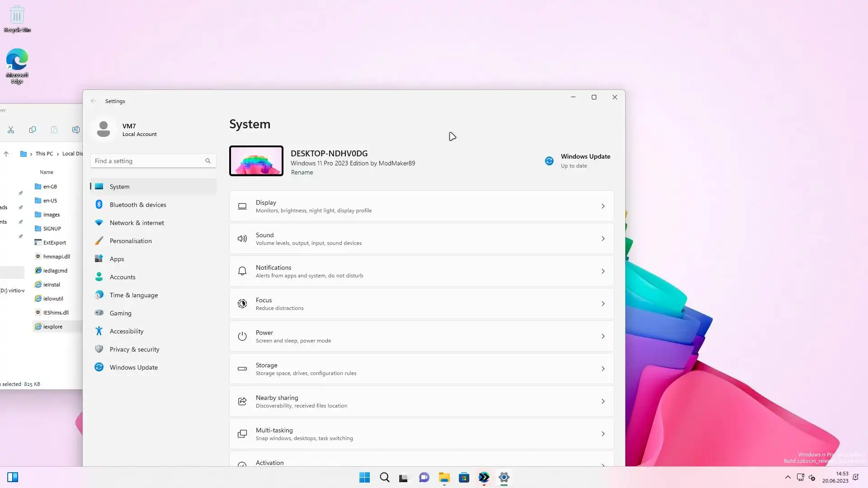The width and height of the screenshot is (868, 488).
Task: Go to Windows Update sidebar item
Action: point(133,367)
